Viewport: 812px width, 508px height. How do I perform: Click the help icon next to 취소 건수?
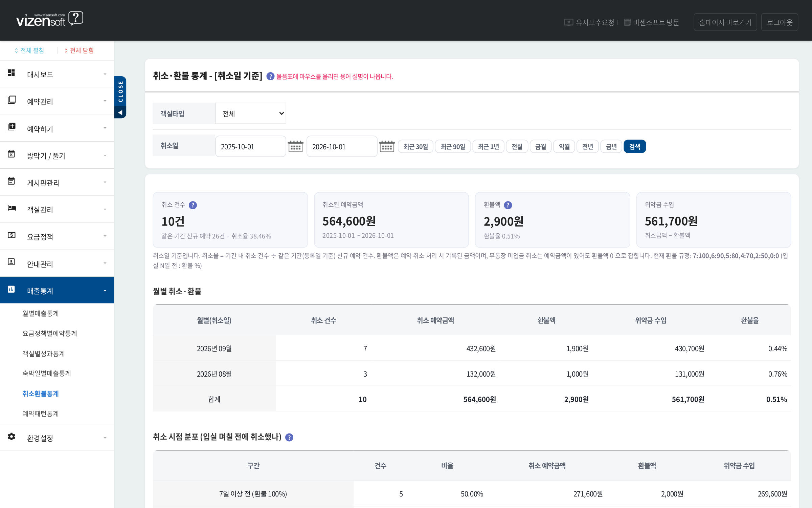point(193,205)
